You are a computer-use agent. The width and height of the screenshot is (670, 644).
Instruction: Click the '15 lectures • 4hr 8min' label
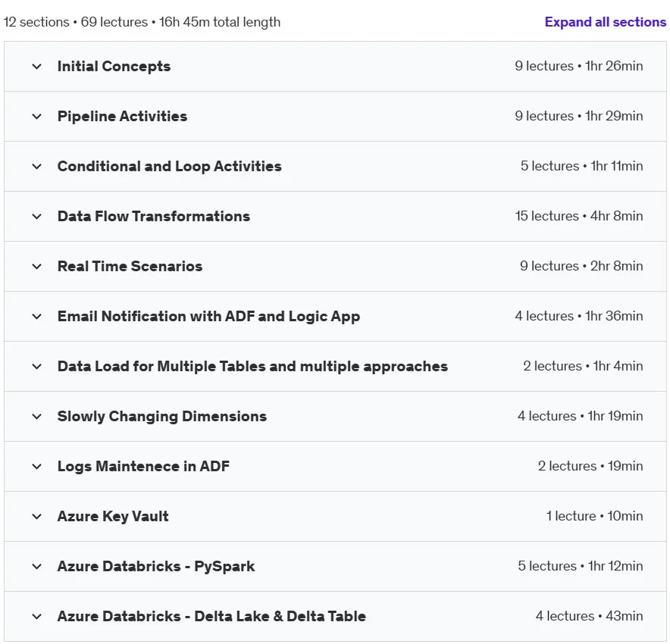pyautogui.click(x=579, y=216)
